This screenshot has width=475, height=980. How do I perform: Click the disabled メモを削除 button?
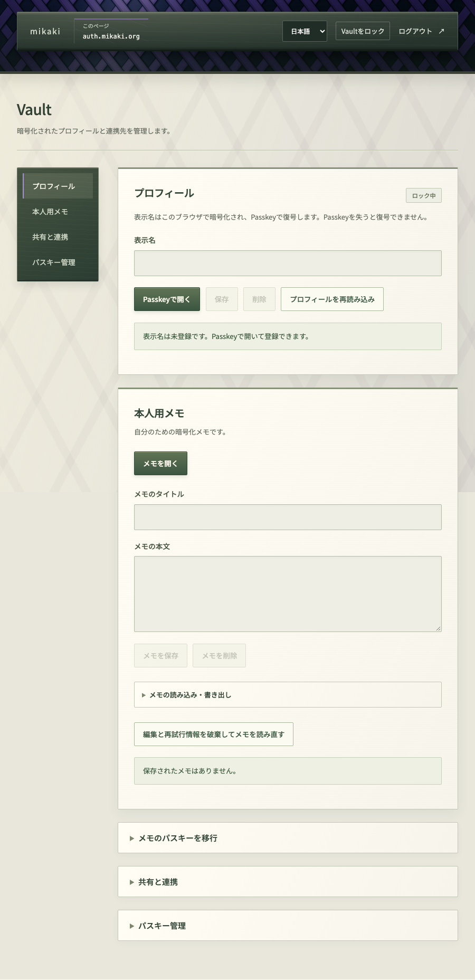[220, 655]
